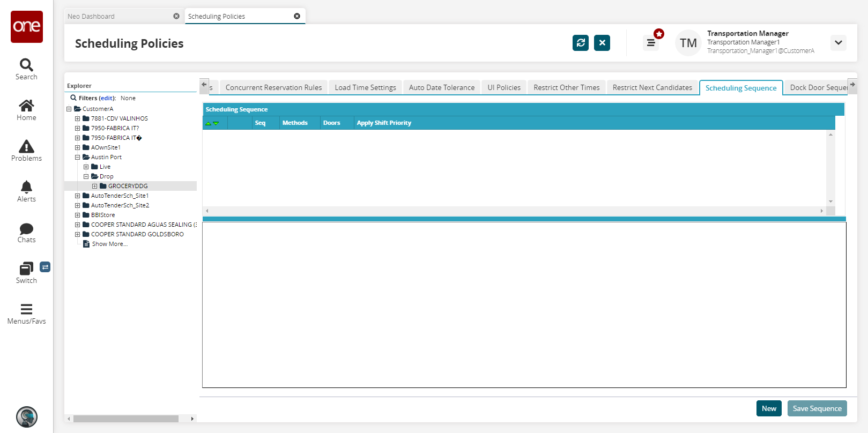868x433 pixels.
Task: Click the teal X close icon in header
Action: click(602, 43)
